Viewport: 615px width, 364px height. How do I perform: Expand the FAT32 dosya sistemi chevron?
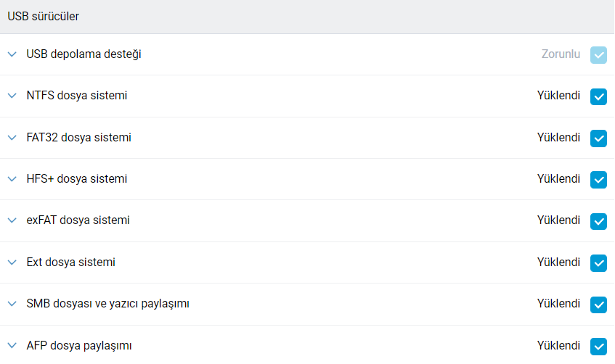click(x=12, y=138)
